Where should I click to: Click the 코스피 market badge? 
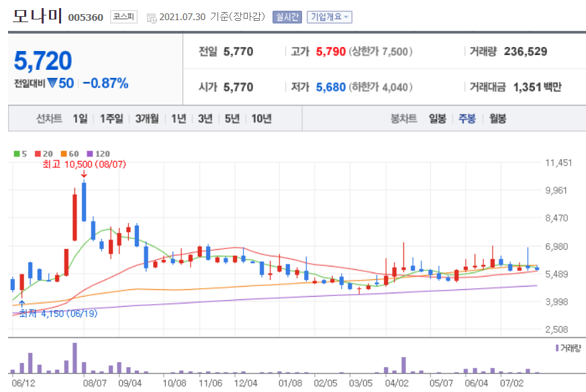(124, 17)
